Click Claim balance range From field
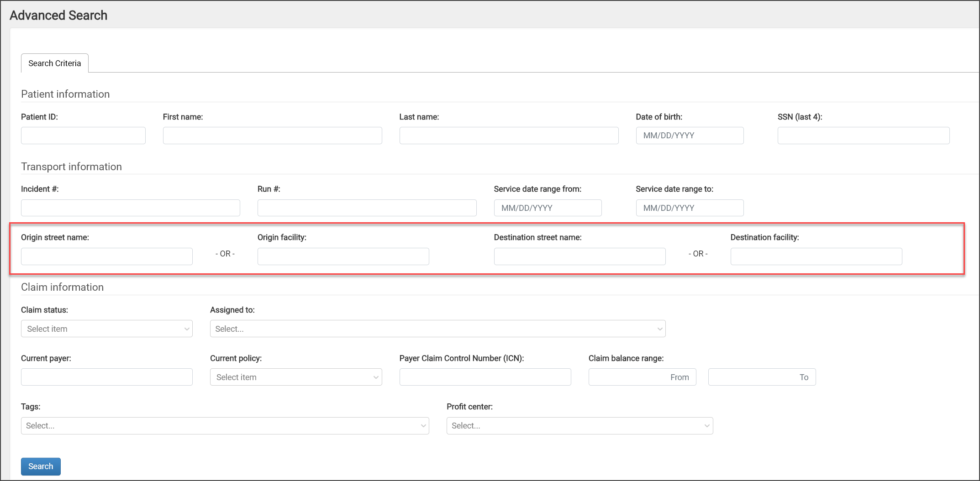The width and height of the screenshot is (980, 481). click(642, 377)
